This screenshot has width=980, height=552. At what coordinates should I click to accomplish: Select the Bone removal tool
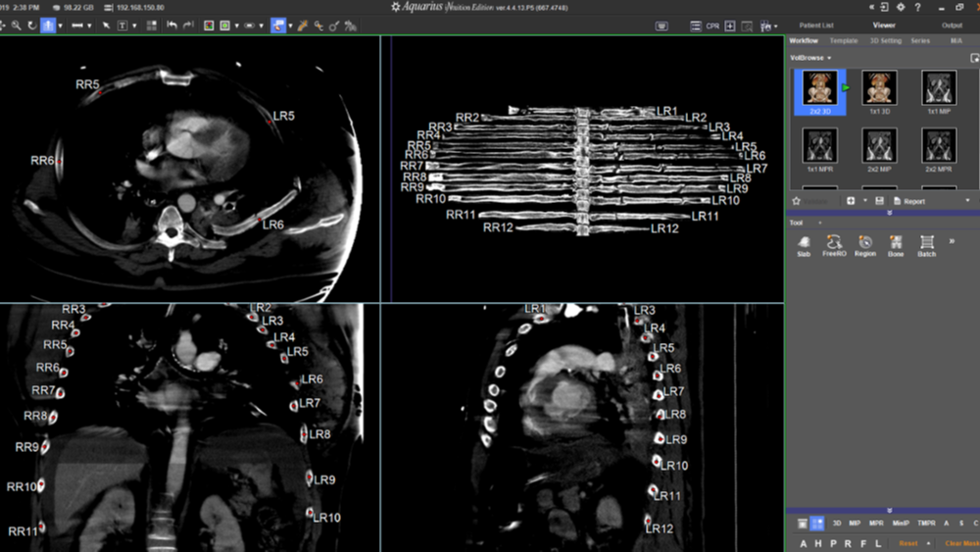point(896,246)
